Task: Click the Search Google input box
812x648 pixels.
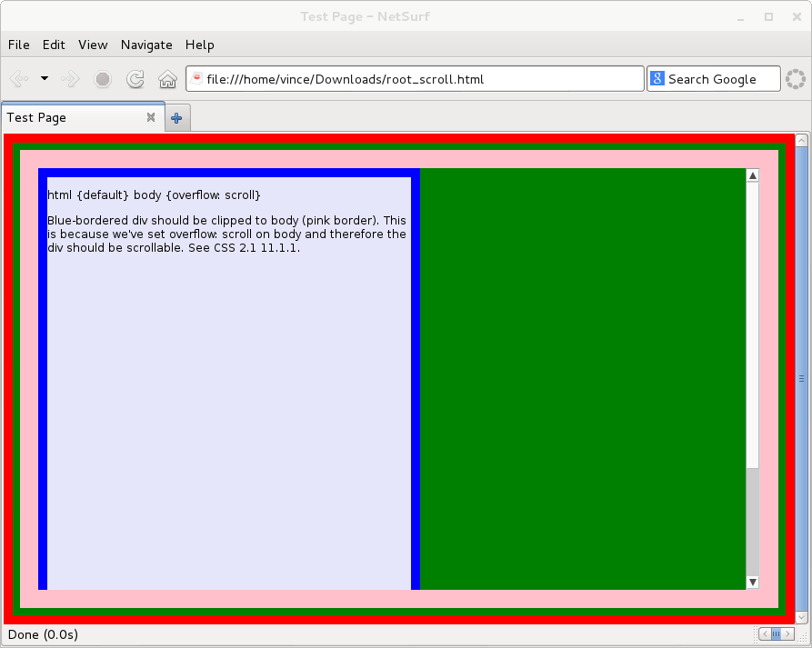Action: (721, 79)
